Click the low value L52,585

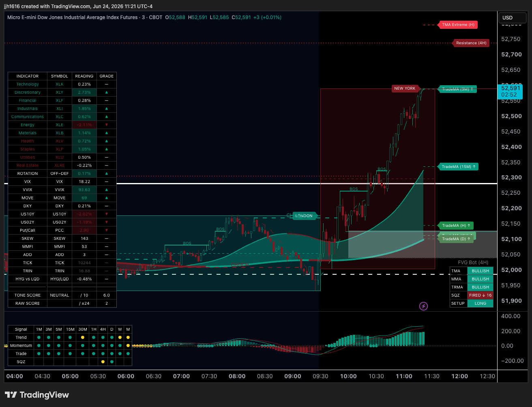click(219, 17)
